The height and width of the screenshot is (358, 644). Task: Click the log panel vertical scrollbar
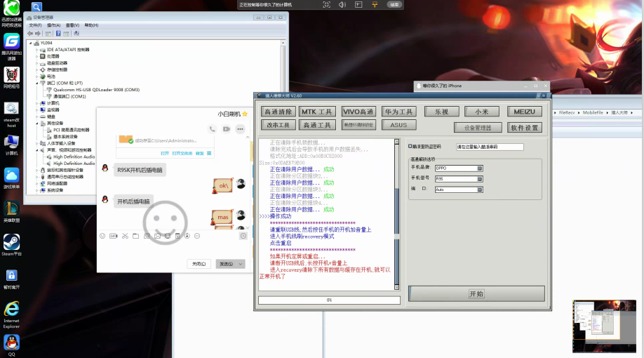click(x=396, y=214)
